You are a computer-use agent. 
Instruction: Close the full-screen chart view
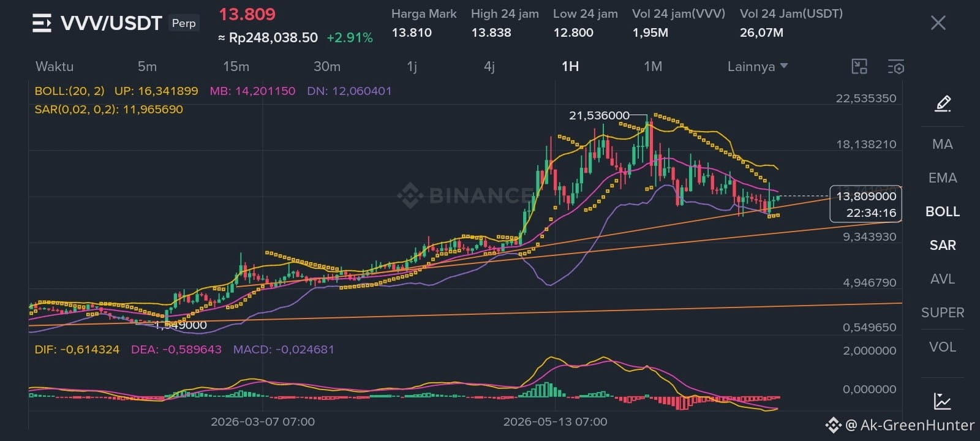point(938,23)
